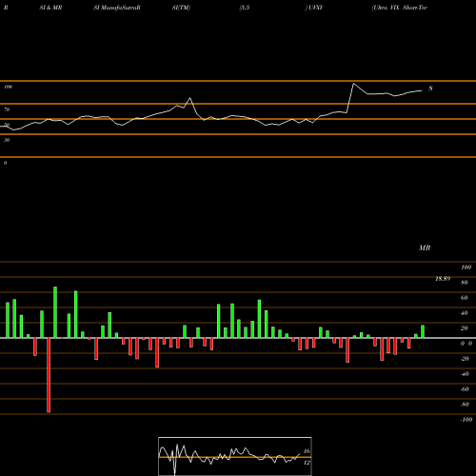Click the 18.89 value label
Image resolution: width=476 pixels, height=476 pixels.
(x=443, y=279)
